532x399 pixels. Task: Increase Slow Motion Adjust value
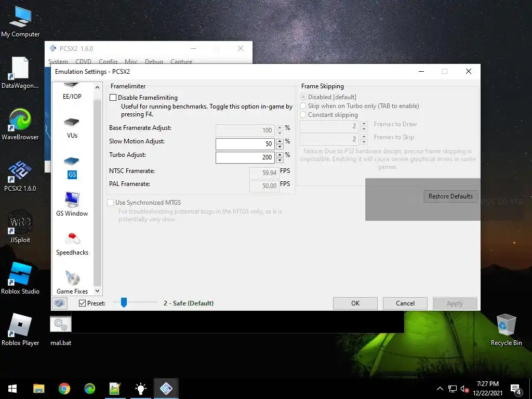click(x=280, y=141)
